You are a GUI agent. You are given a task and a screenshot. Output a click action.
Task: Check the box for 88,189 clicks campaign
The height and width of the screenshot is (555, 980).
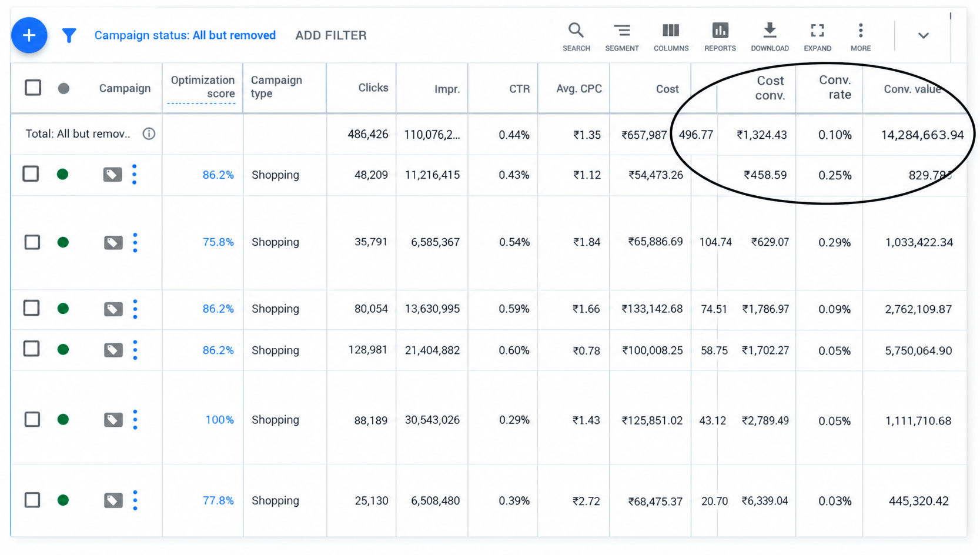click(32, 419)
